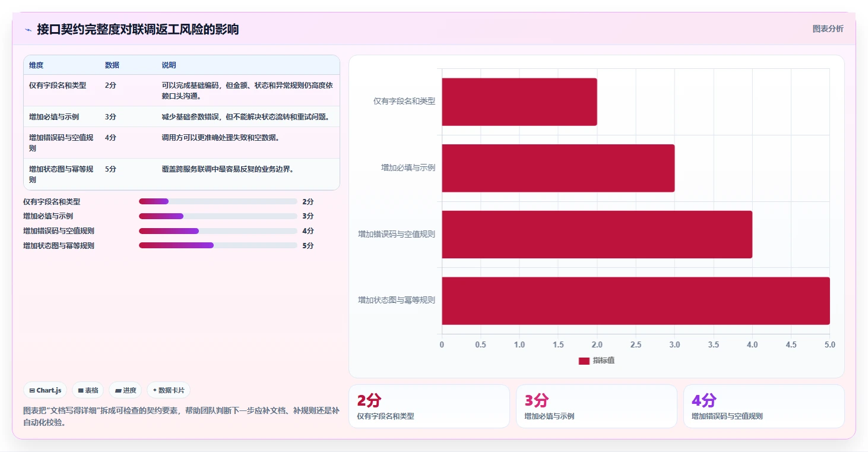The width and height of the screenshot is (868, 452).
Task: Click the chart bar for 仅有字段名和类型
Action: point(519,102)
